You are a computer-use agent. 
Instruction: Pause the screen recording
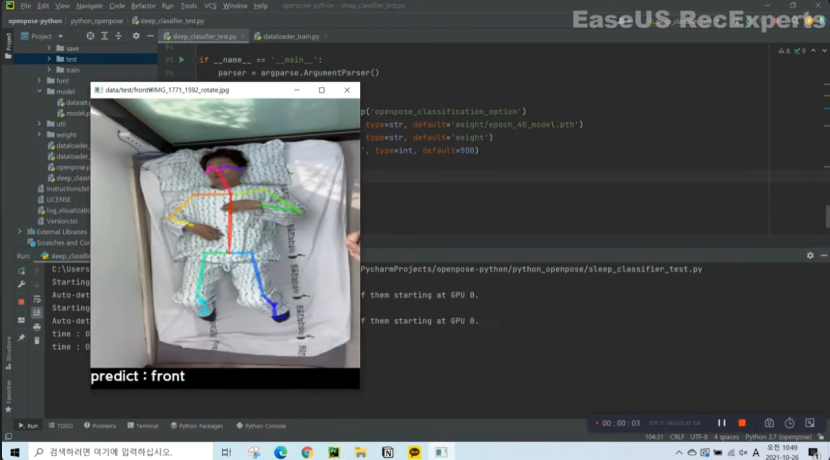pyautogui.click(x=722, y=423)
